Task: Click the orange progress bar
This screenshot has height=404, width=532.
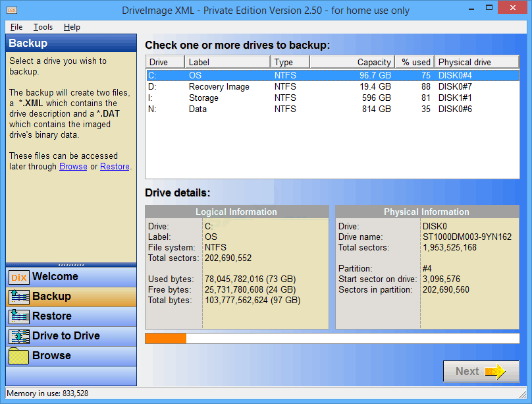Action: 166,339
